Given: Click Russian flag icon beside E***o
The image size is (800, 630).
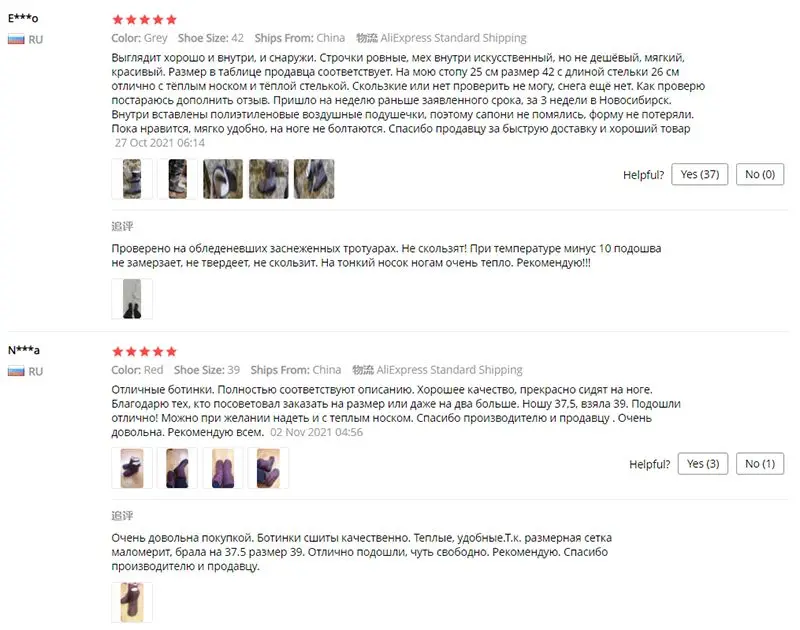Looking at the screenshot, I should tap(16, 40).
